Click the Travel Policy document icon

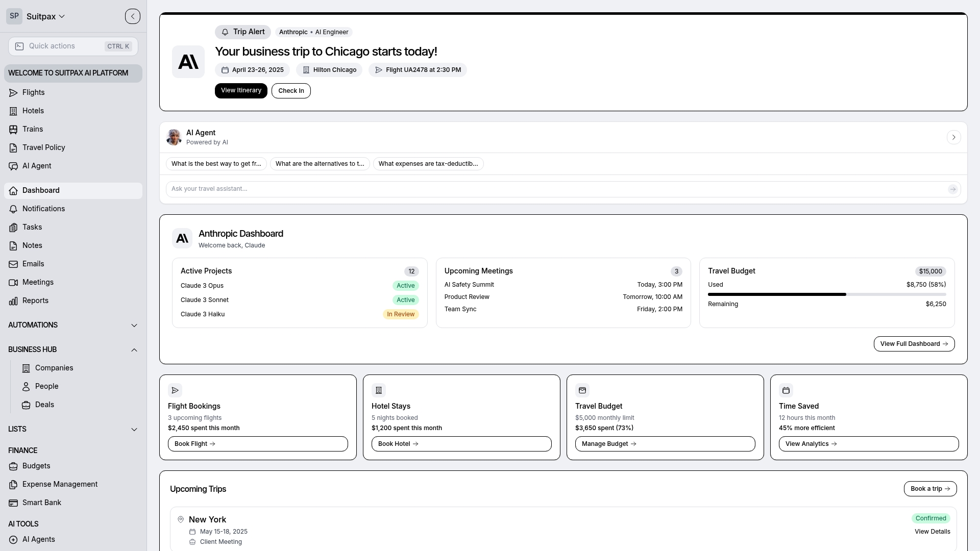pyautogui.click(x=13, y=148)
